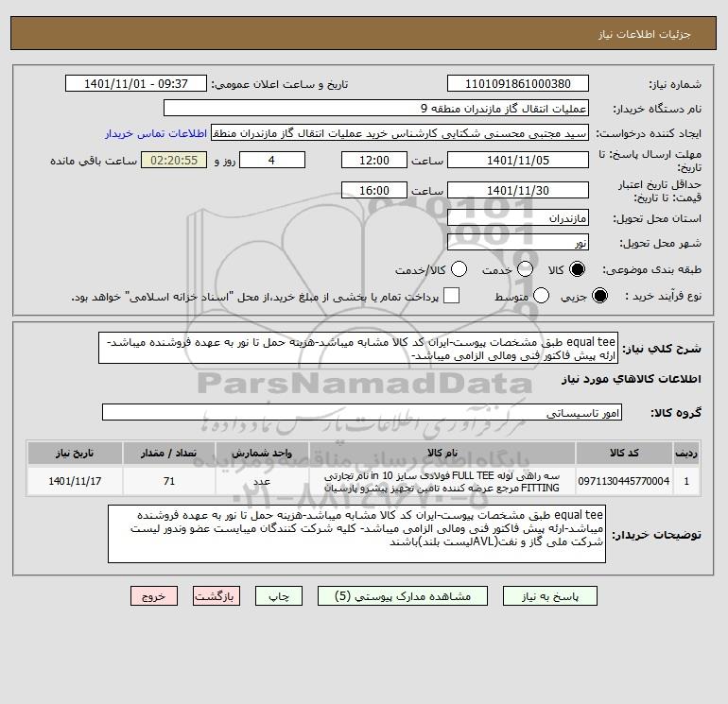Image resolution: width=728 pixels, height=704 pixels.
Task: Click the واحد شمارش column header
Action: [262, 454]
